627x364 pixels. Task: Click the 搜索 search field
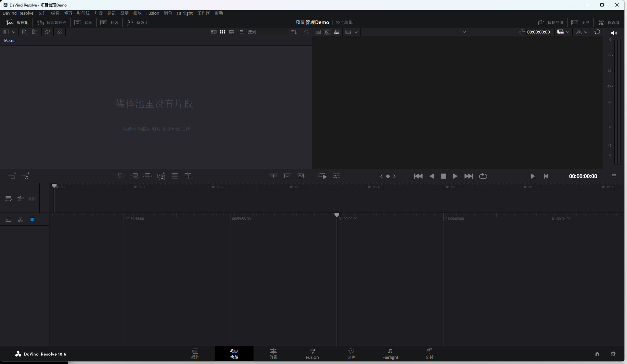(x=267, y=32)
